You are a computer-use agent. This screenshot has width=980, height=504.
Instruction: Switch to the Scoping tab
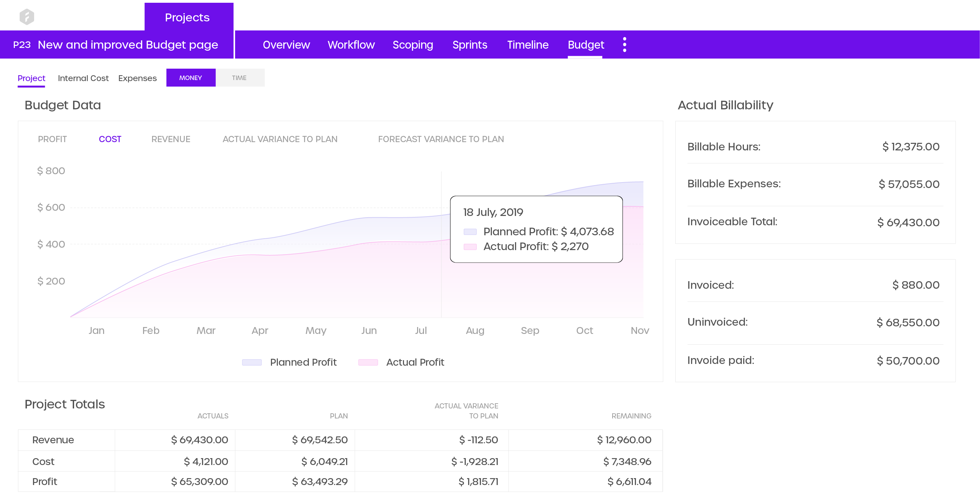click(x=413, y=45)
